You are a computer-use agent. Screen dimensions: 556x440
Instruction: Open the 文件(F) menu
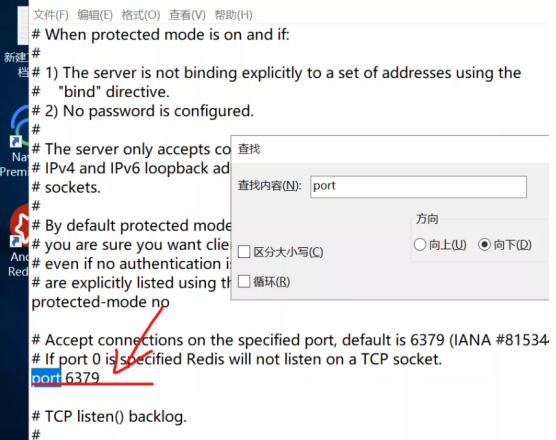pos(51,15)
